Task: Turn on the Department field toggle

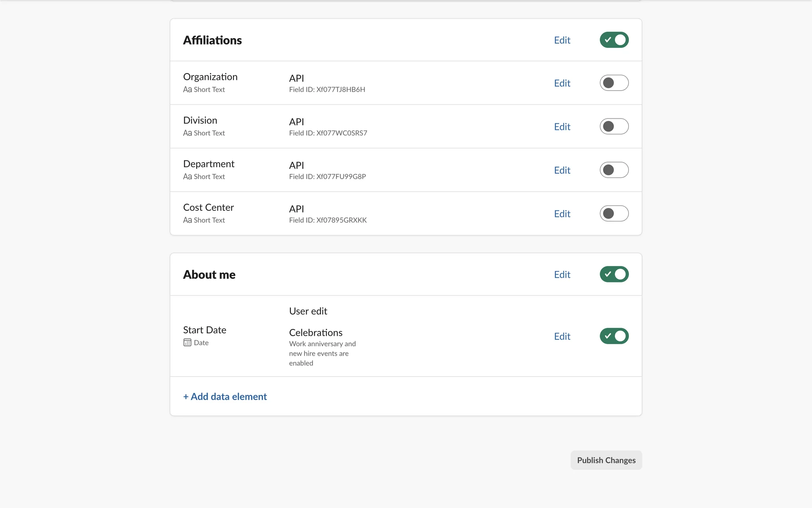Action: coord(614,170)
